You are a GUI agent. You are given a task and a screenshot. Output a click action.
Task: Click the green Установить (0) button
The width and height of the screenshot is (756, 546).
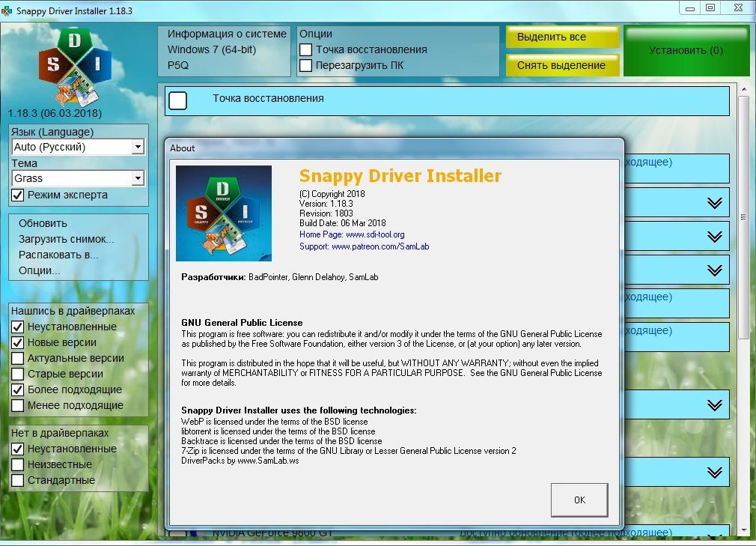(686, 51)
